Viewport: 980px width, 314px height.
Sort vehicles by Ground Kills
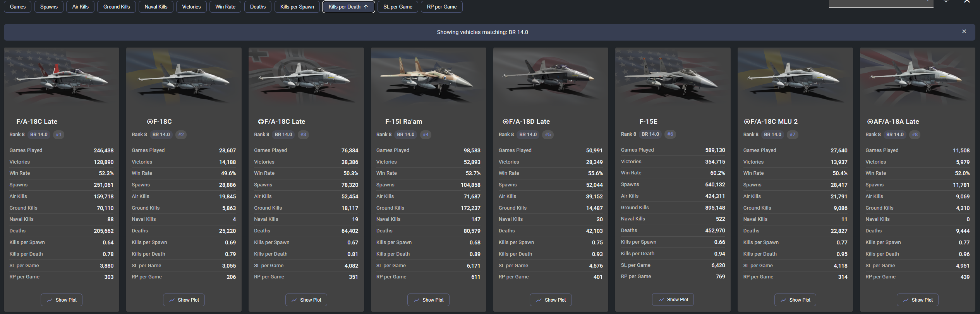pyautogui.click(x=117, y=7)
